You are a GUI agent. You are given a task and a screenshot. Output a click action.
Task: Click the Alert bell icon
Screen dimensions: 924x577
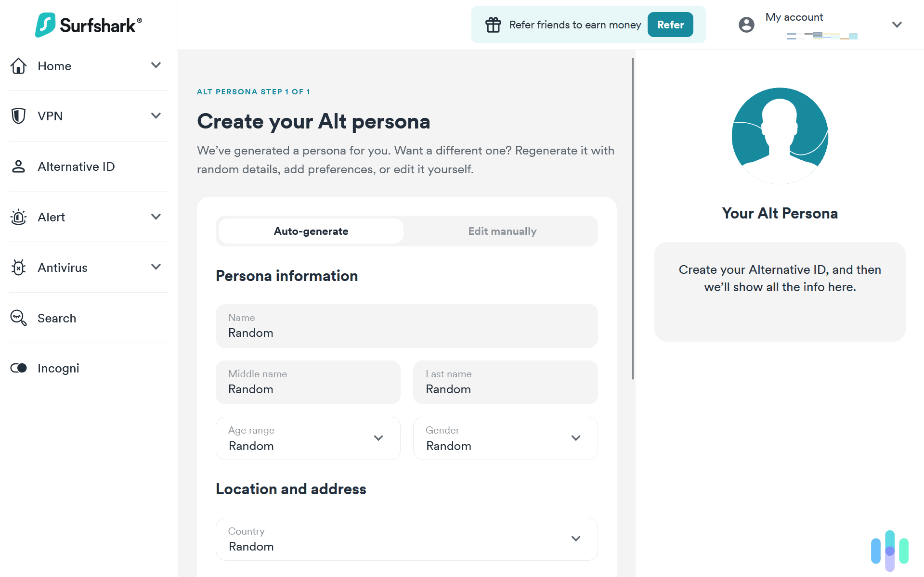(18, 217)
